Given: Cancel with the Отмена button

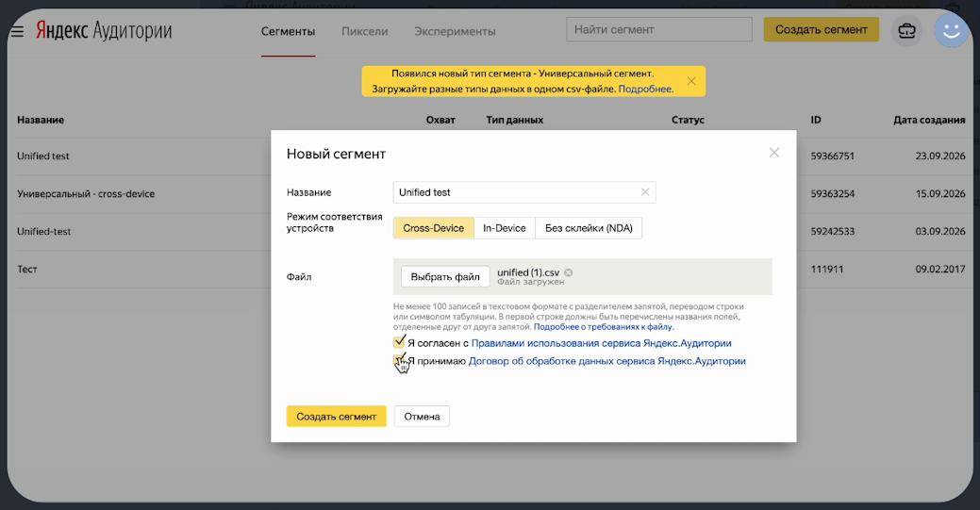Looking at the screenshot, I should [x=422, y=417].
